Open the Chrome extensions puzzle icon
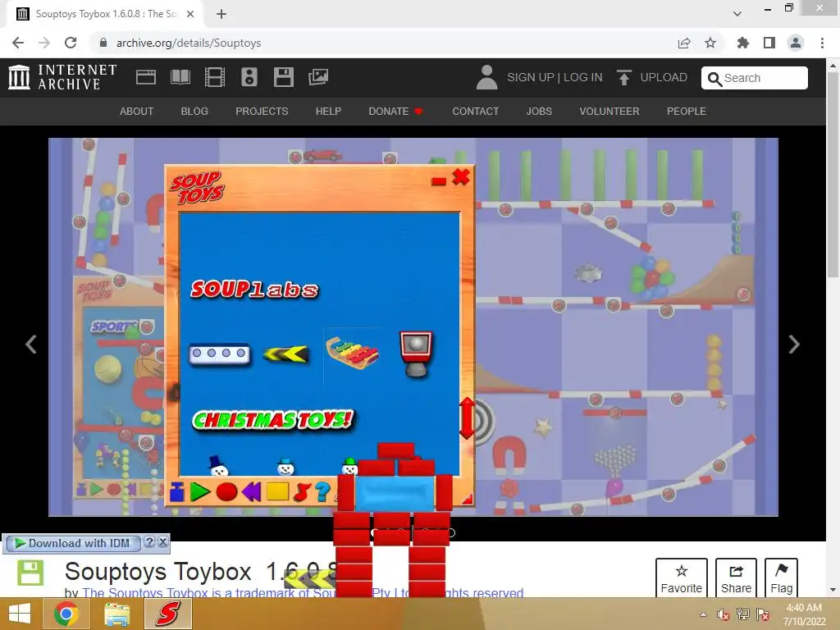 pos(742,43)
